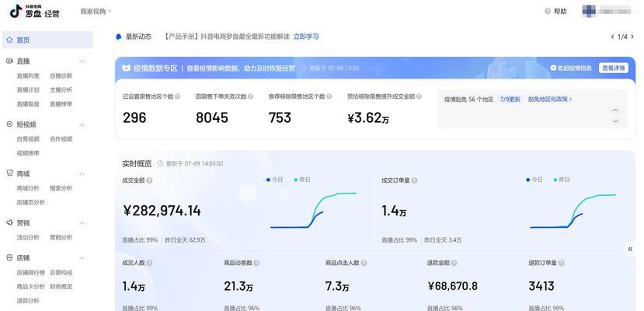644x311 pixels.
Task: Collapse the 店铺 sidebar section
Action: pyautogui.click(x=80, y=258)
